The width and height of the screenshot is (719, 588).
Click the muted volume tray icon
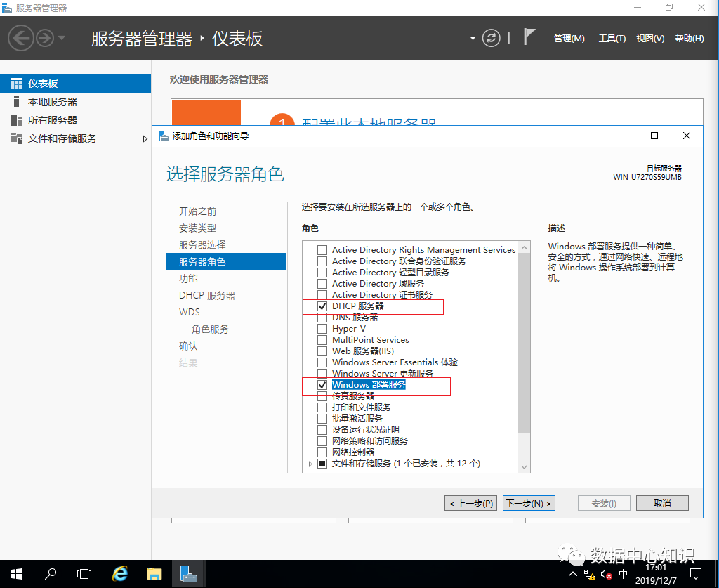606,574
